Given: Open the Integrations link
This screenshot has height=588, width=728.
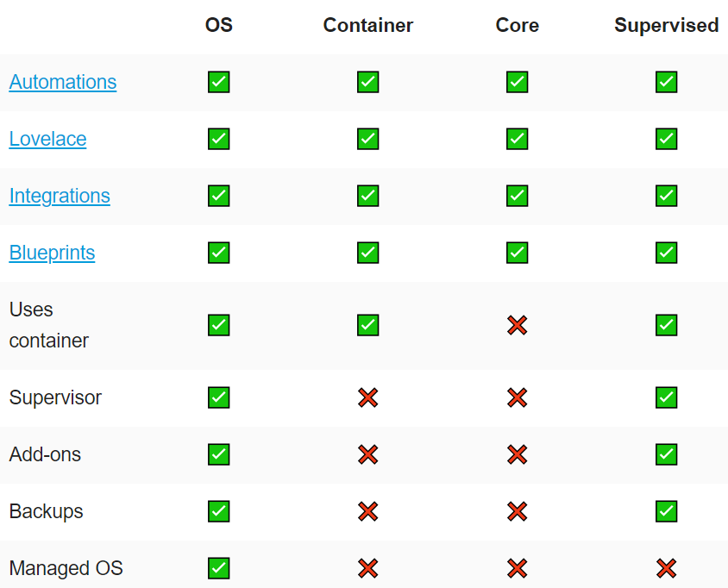Looking at the screenshot, I should click(x=60, y=196).
